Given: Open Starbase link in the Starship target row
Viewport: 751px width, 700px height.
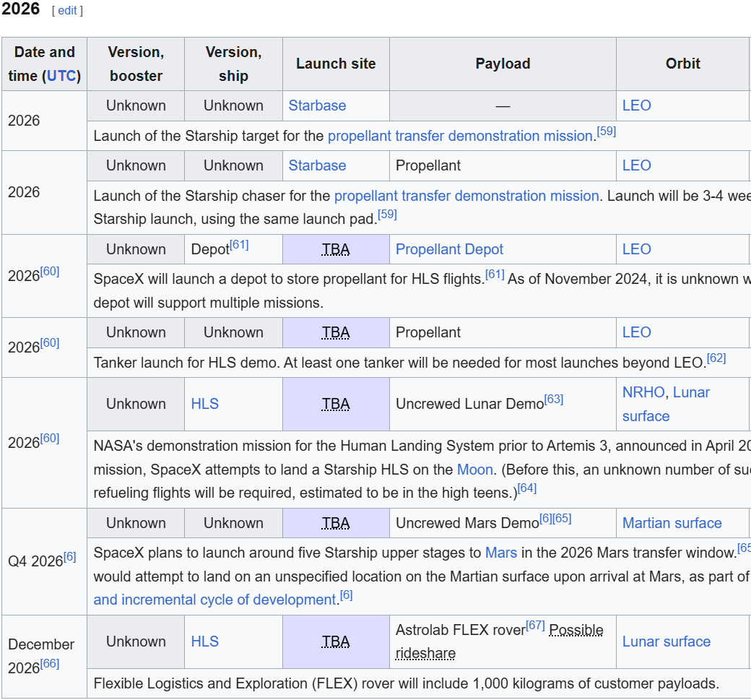Looking at the screenshot, I should (317, 105).
